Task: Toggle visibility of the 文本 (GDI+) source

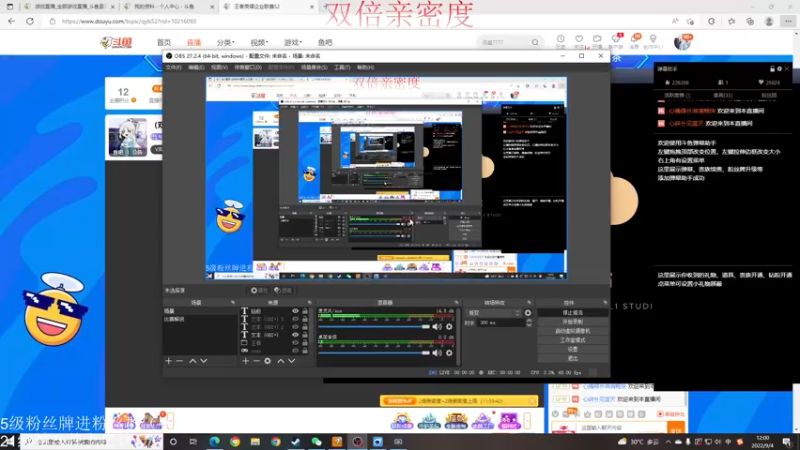Action: (x=295, y=335)
